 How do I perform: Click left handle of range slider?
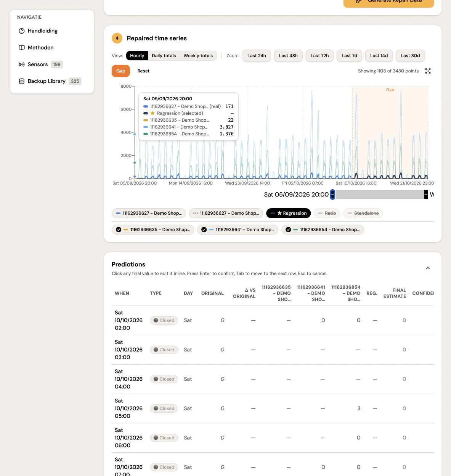[x=332, y=195]
